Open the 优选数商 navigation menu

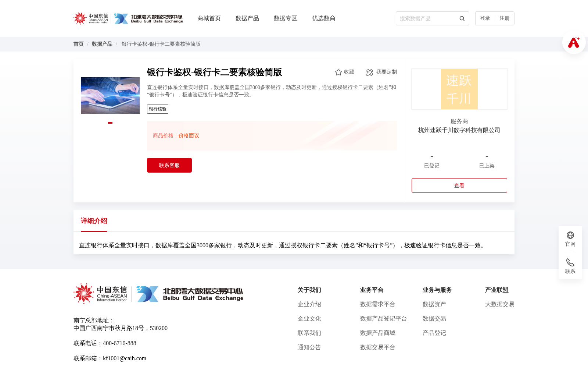point(324,18)
